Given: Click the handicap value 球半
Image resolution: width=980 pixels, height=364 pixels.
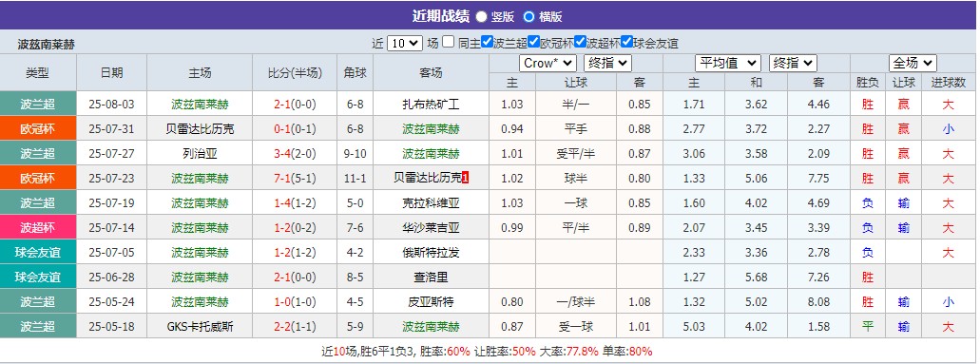Looking at the screenshot, I should coord(576,179).
